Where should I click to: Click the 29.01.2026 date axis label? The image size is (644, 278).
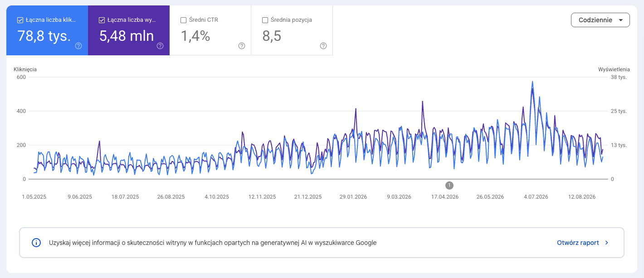tap(353, 197)
